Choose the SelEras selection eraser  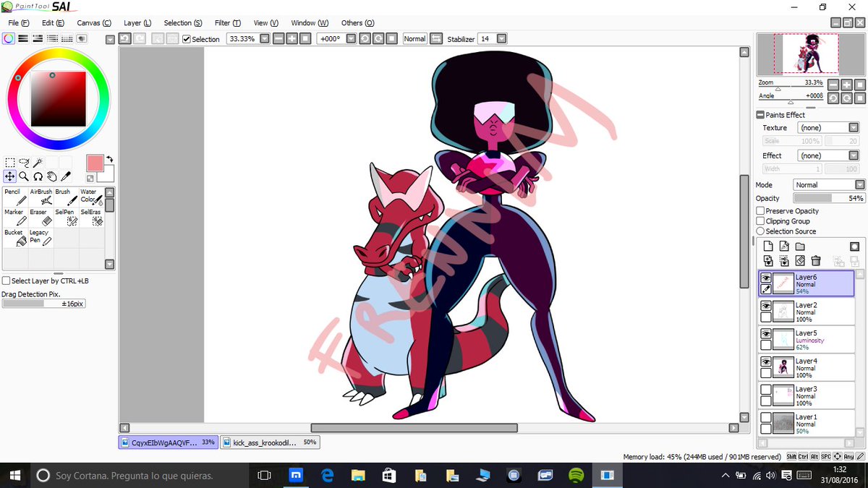pos(92,217)
